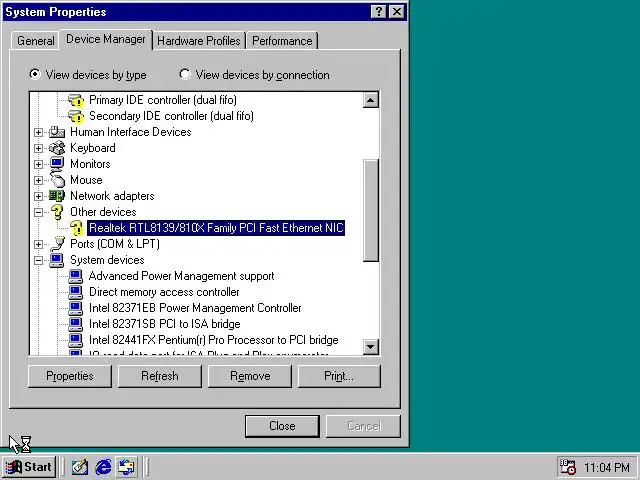Click the device list scroll down arrow
This screenshot has width=640, height=480.
pos(371,347)
